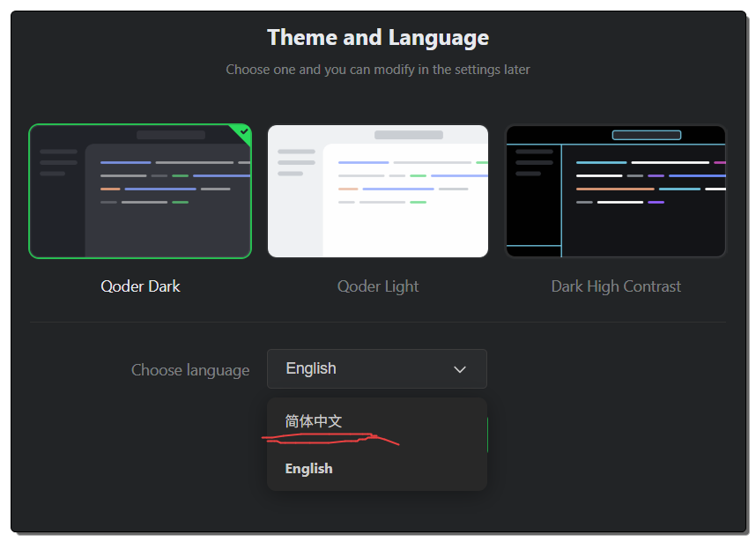
Task: Select 简体中文 from the language list
Action: pyautogui.click(x=377, y=421)
